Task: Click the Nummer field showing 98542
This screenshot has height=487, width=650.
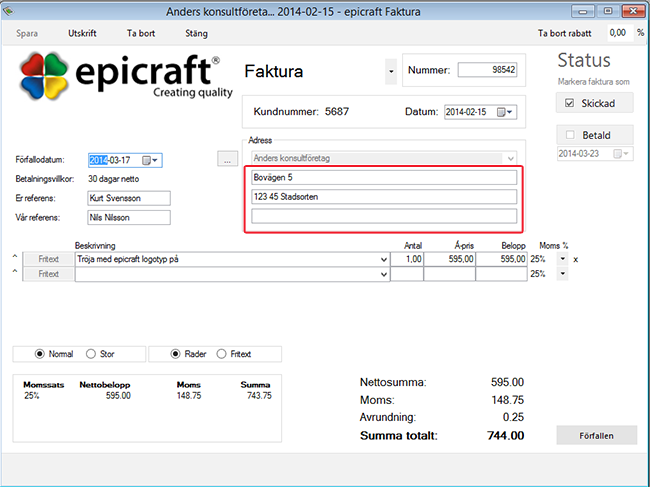Action: coord(488,70)
